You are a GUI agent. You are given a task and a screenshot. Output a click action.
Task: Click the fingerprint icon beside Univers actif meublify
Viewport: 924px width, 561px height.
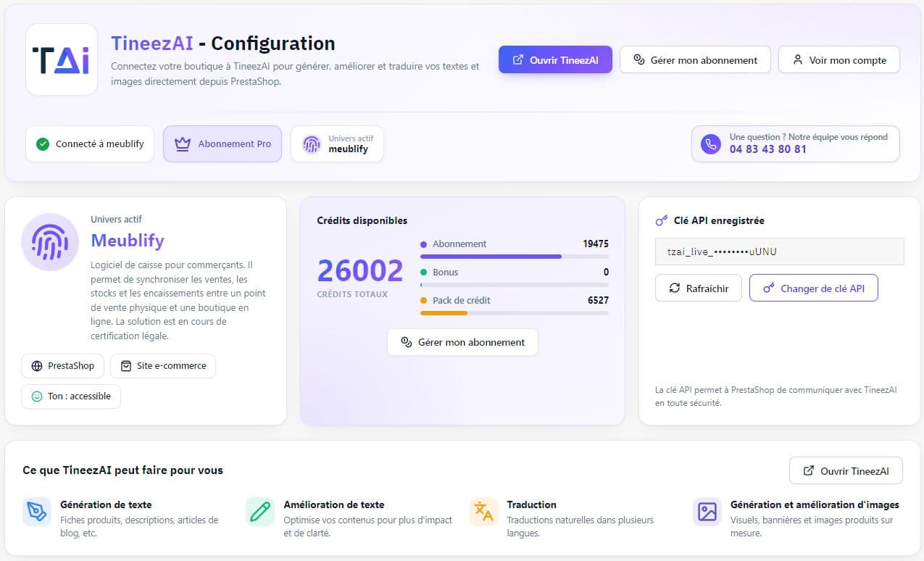(312, 144)
